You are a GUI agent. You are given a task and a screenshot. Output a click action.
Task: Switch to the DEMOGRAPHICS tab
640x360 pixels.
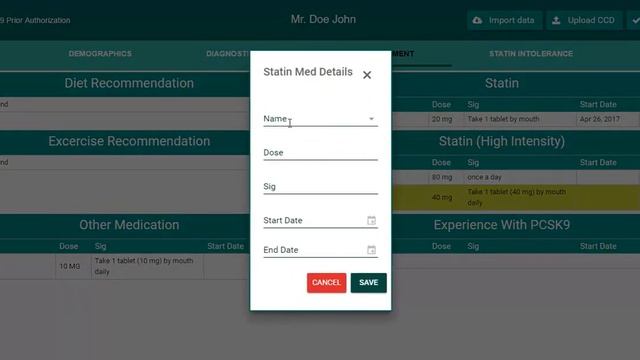click(x=100, y=53)
